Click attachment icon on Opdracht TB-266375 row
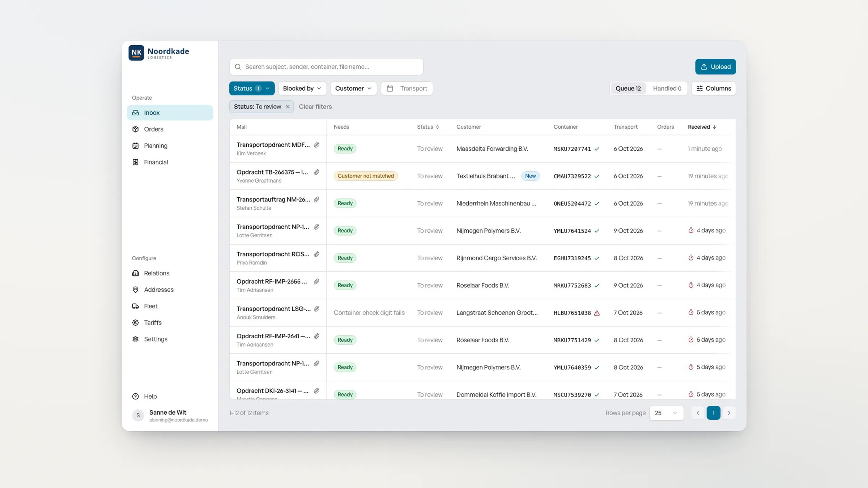Image resolution: width=868 pixels, height=488 pixels. click(x=316, y=172)
